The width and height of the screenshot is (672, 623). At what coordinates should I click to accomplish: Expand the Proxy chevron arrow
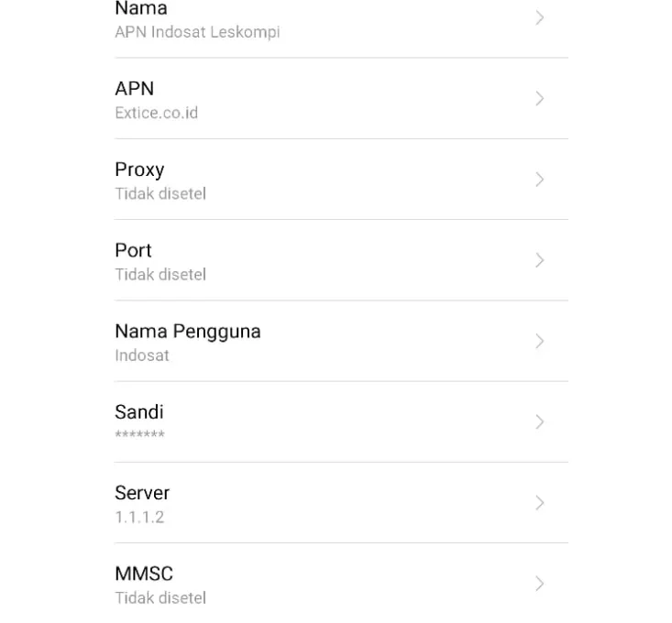coord(540,180)
